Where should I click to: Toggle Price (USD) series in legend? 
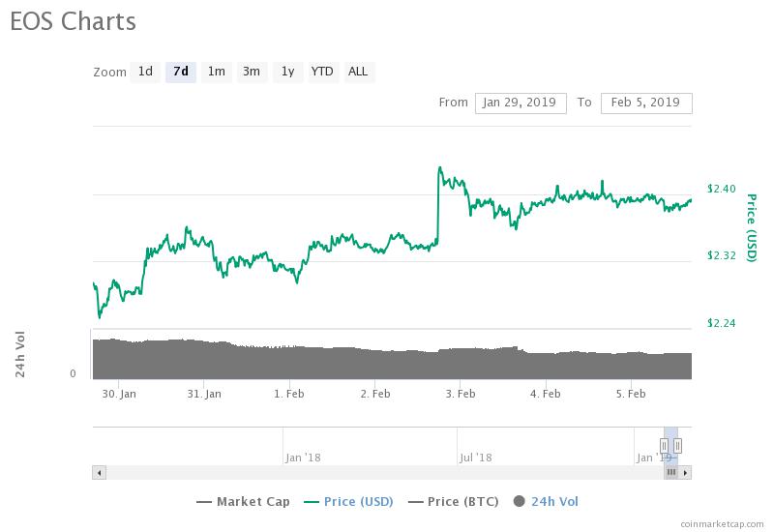(x=349, y=501)
